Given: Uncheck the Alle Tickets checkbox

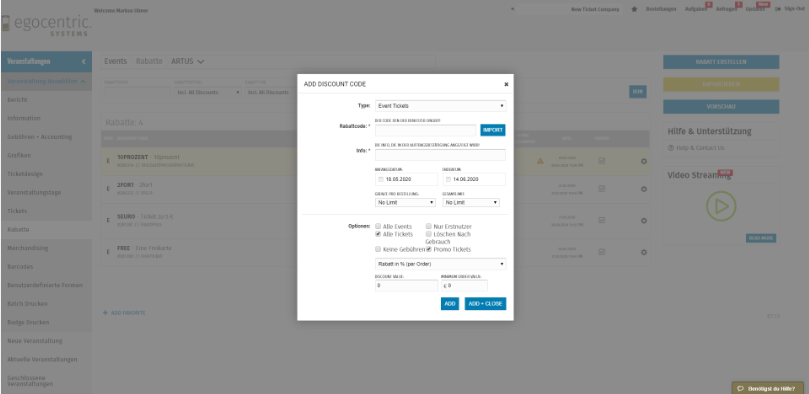Looking at the screenshot, I should point(378,234).
